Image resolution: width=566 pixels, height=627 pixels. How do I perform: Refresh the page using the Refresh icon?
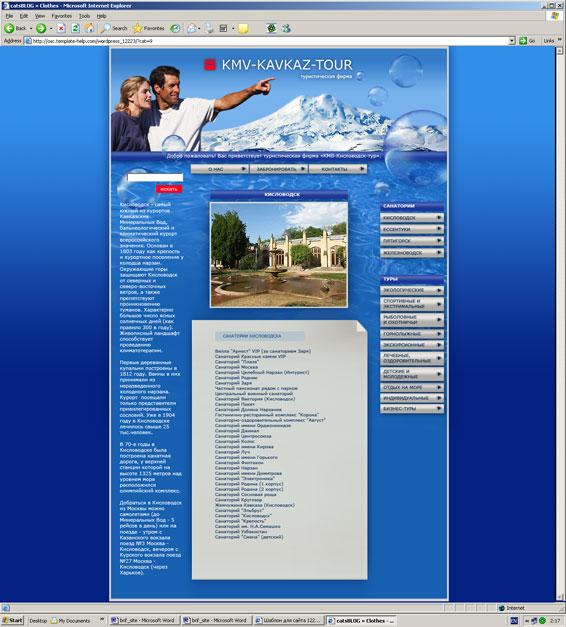coord(75,28)
